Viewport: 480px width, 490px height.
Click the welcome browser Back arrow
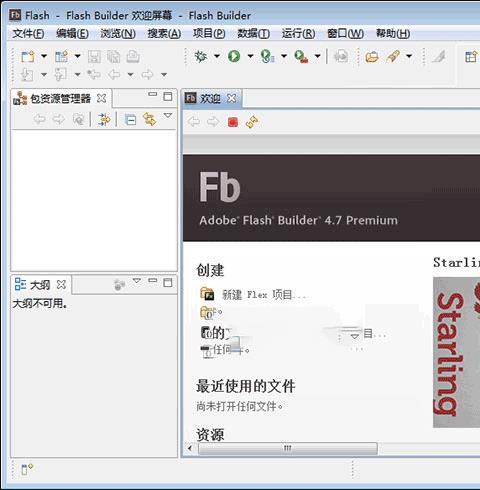pos(194,122)
